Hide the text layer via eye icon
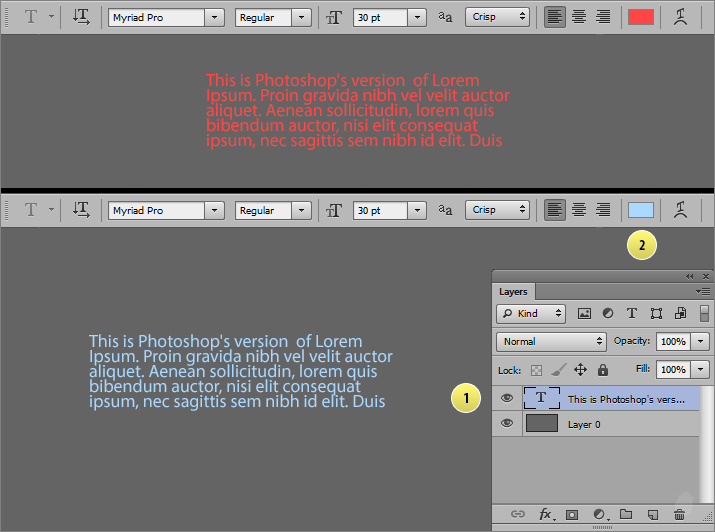 coord(507,398)
